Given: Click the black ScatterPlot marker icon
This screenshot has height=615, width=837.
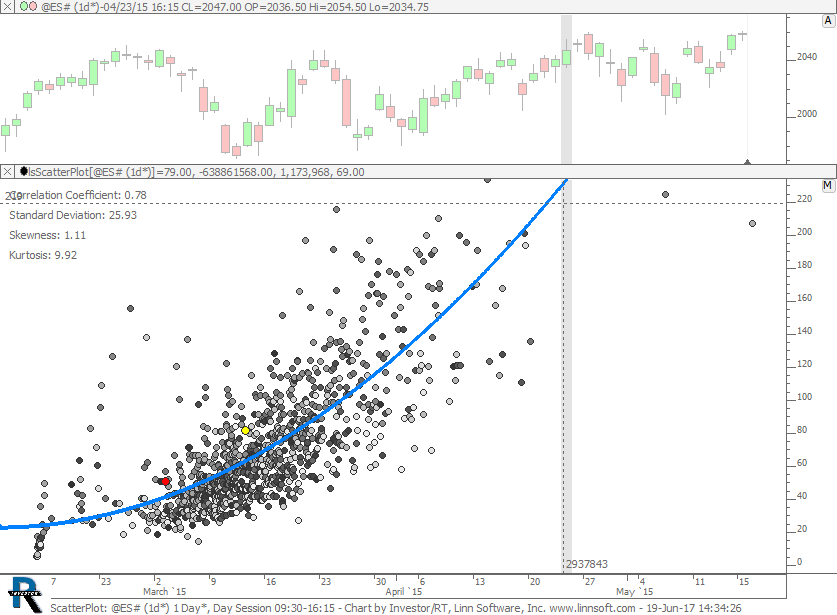Looking at the screenshot, I should tap(24, 172).
